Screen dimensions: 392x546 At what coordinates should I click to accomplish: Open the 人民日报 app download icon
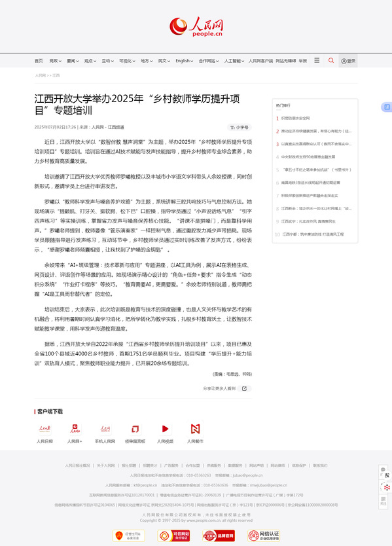click(45, 429)
